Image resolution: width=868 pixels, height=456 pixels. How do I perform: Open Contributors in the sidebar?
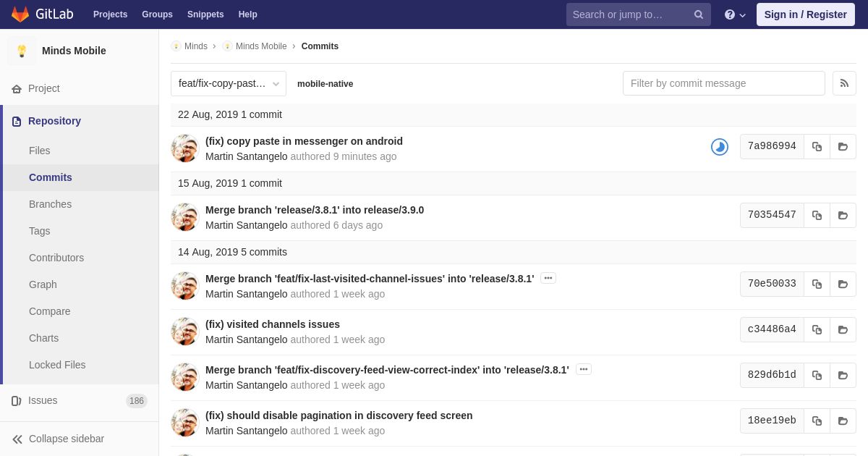pos(56,258)
